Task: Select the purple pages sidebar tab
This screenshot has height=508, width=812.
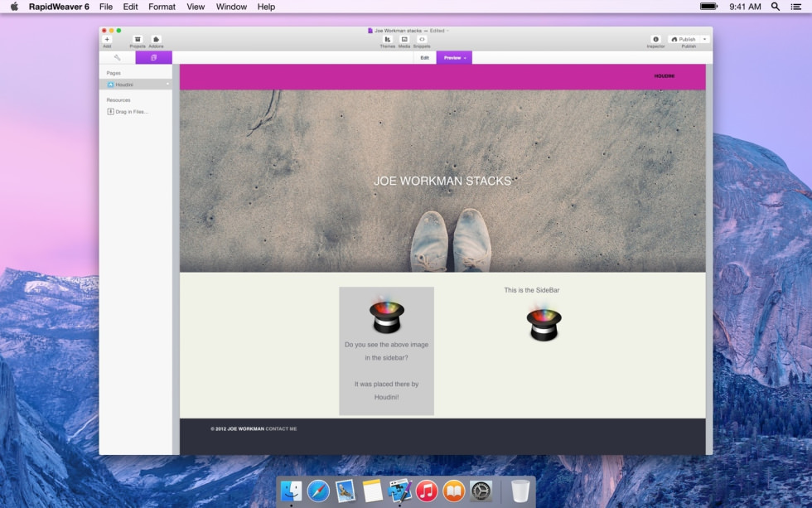Action: 154,57
